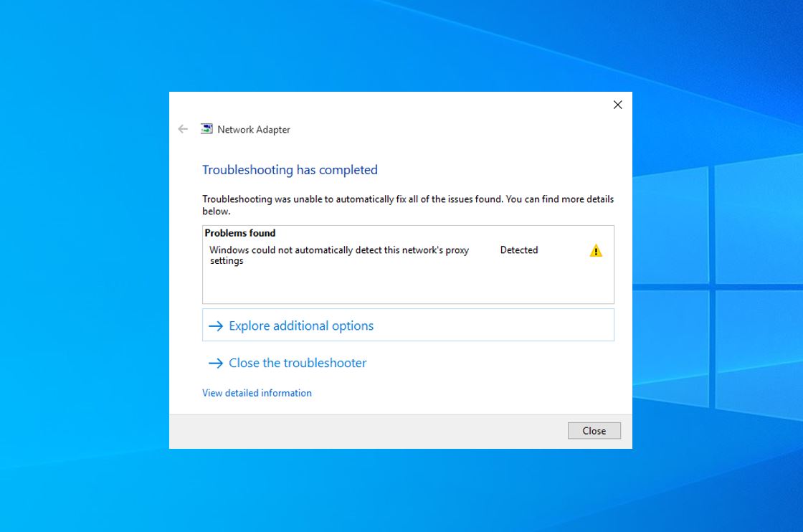Select Explore additional options
Viewport: 803px width, 532px height.
click(x=408, y=325)
